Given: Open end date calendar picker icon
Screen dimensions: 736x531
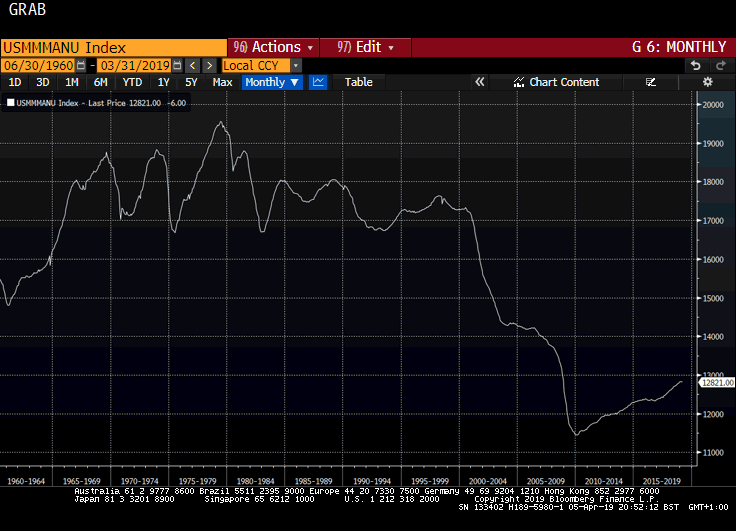Looking at the screenshot, I should pos(176,65).
